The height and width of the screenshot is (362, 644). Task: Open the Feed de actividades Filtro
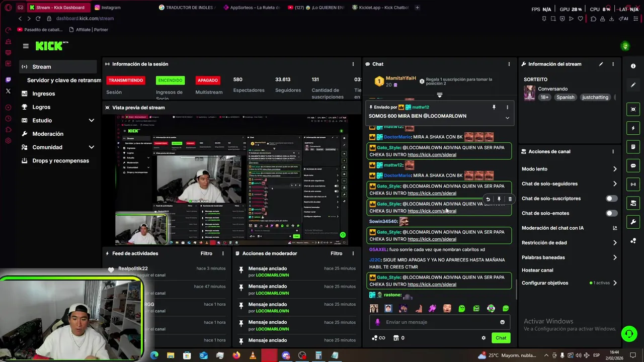click(x=206, y=253)
